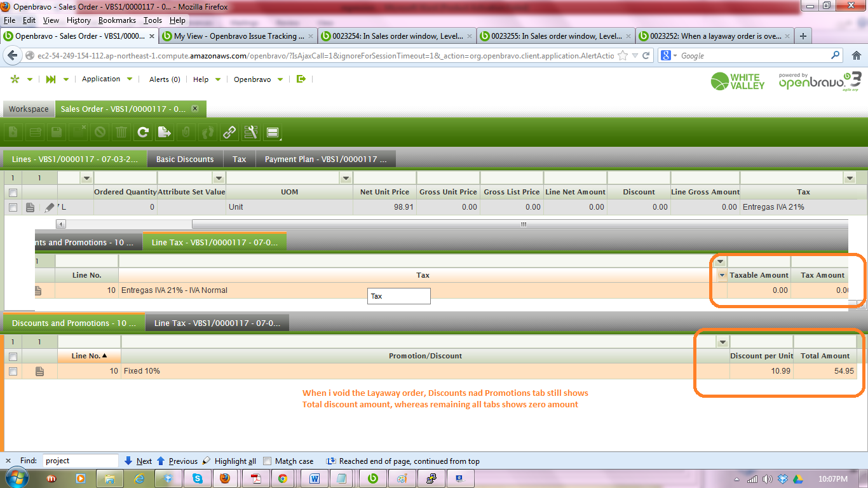Viewport: 868px width, 488px height.
Task: Expand dropdown arrow beside the asterisk icon
Action: pos(30,79)
